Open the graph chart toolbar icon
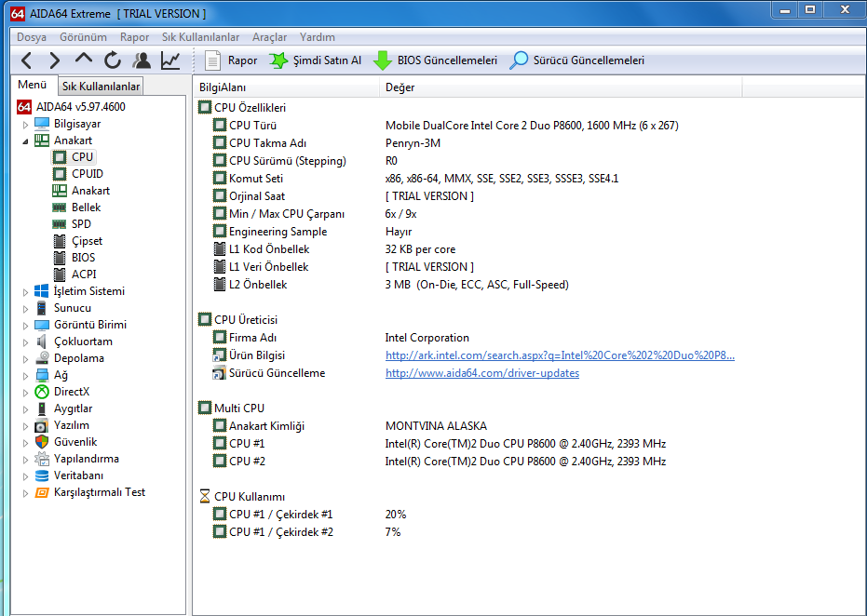 click(x=170, y=60)
